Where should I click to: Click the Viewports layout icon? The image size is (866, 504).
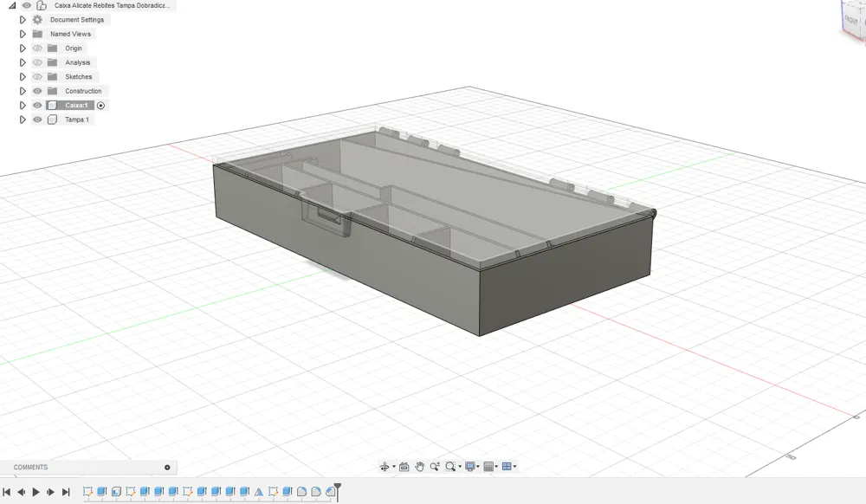click(x=507, y=467)
